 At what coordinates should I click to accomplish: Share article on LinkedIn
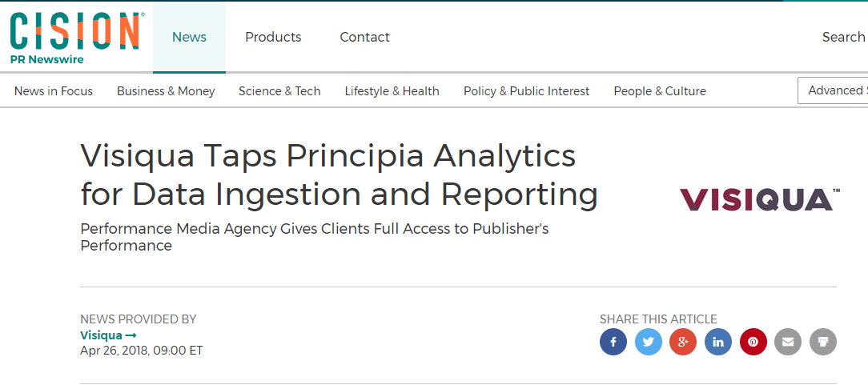tap(718, 343)
